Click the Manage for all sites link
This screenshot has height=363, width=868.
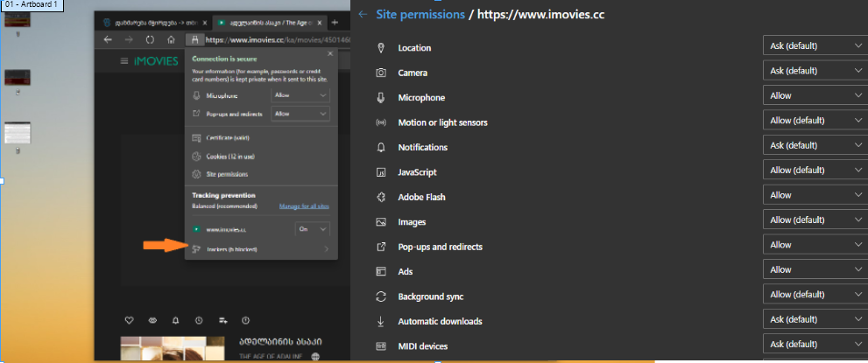click(x=303, y=206)
